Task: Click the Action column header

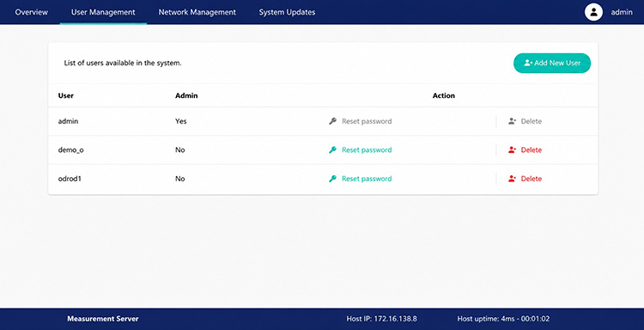Action: (x=444, y=95)
